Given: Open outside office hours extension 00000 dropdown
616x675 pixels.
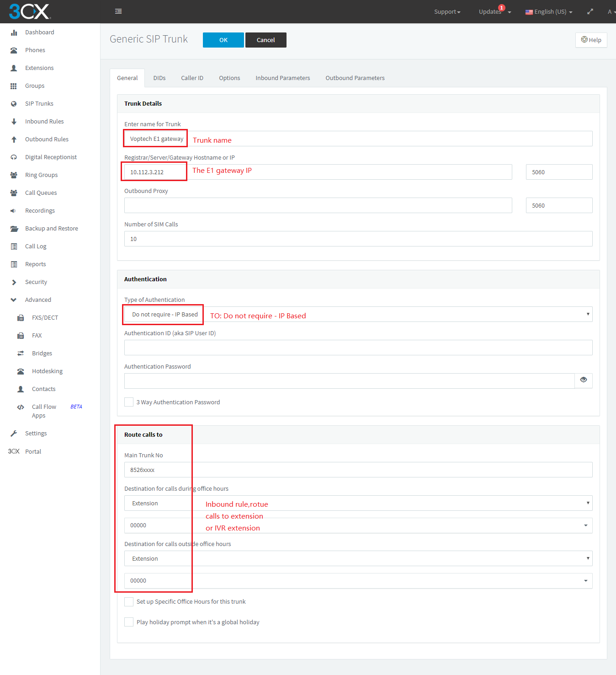Looking at the screenshot, I should [x=358, y=581].
